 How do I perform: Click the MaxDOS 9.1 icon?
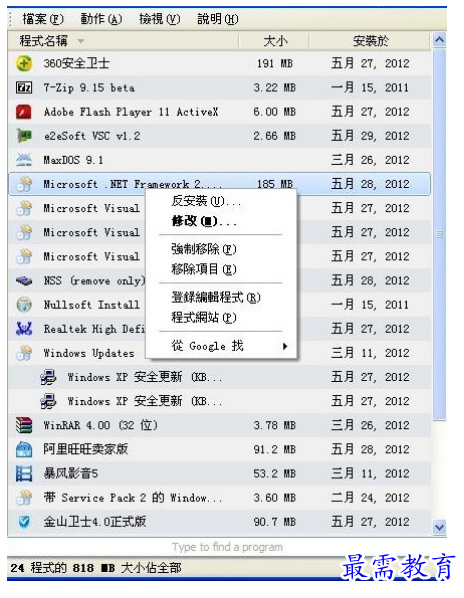click(24, 160)
